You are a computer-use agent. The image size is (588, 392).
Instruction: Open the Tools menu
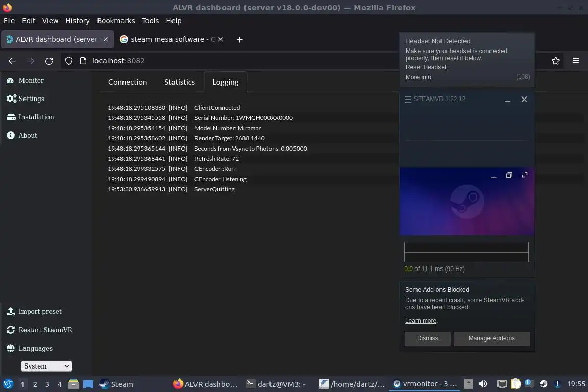tap(151, 21)
